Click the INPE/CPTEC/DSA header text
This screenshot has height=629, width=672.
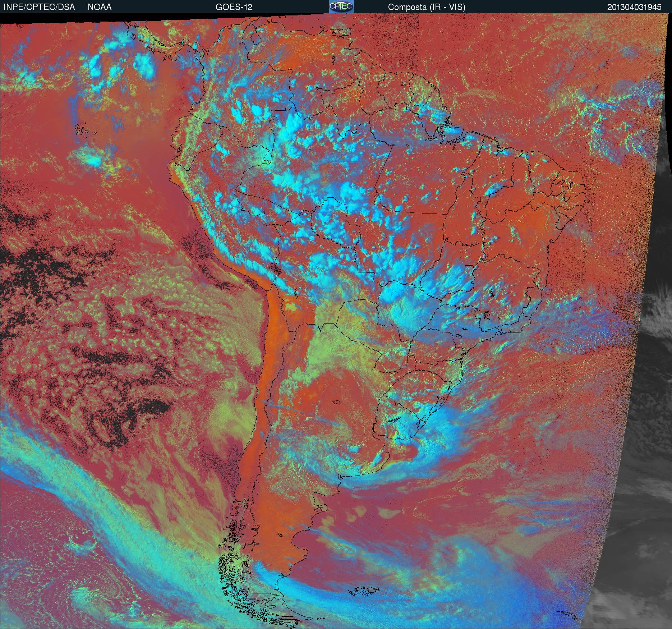pos(39,7)
